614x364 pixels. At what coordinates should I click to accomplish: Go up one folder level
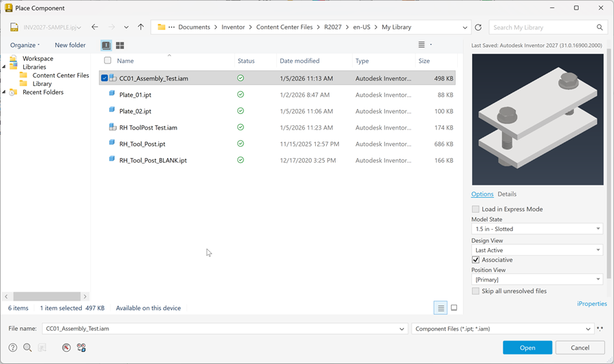tap(141, 27)
